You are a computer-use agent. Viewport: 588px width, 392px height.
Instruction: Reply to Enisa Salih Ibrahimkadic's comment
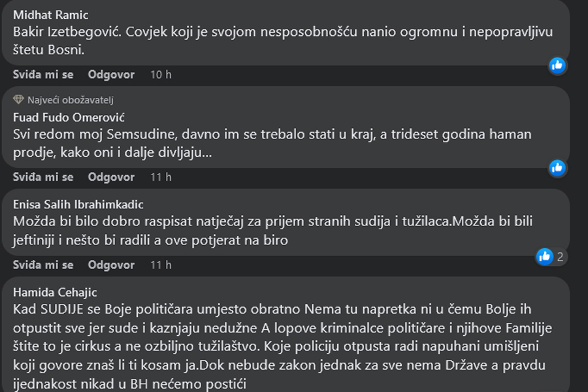click(111, 265)
